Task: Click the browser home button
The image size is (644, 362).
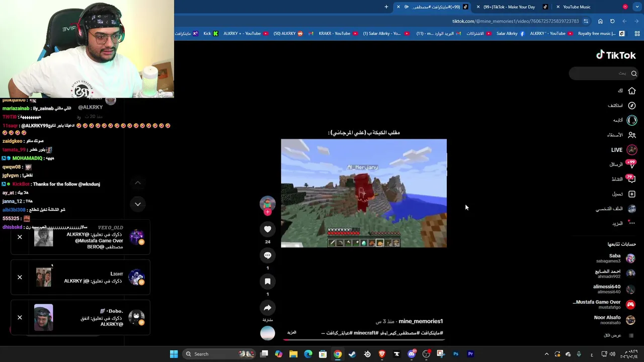Action: click(x=600, y=21)
